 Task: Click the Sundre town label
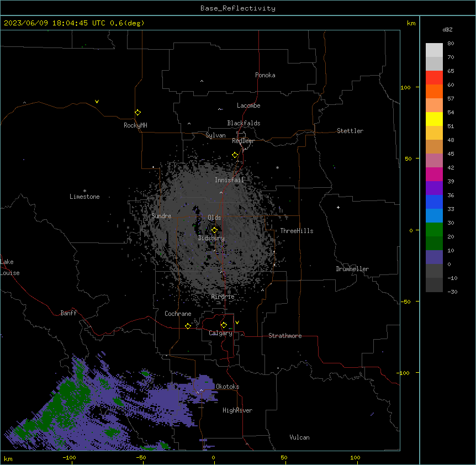161,216
